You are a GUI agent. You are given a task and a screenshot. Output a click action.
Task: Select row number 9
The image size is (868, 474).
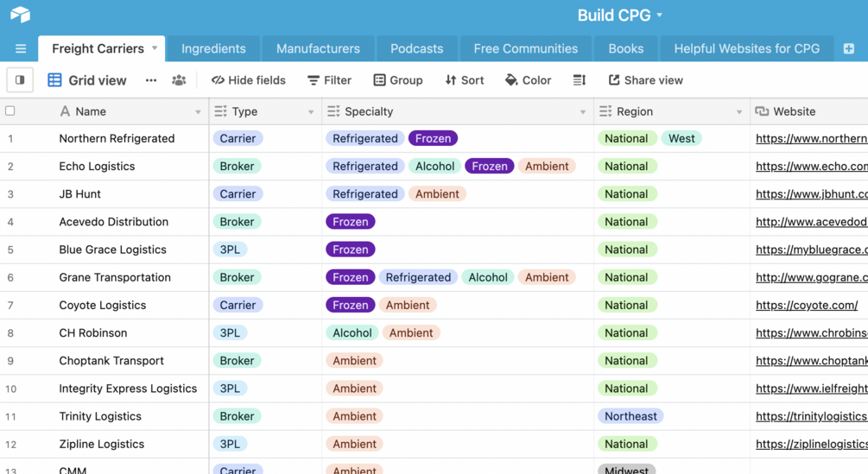pyautogui.click(x=10, y=361)
